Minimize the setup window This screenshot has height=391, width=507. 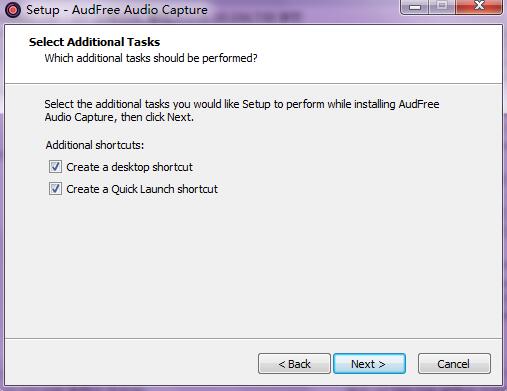pyautogui.click(x=415, y=7)
